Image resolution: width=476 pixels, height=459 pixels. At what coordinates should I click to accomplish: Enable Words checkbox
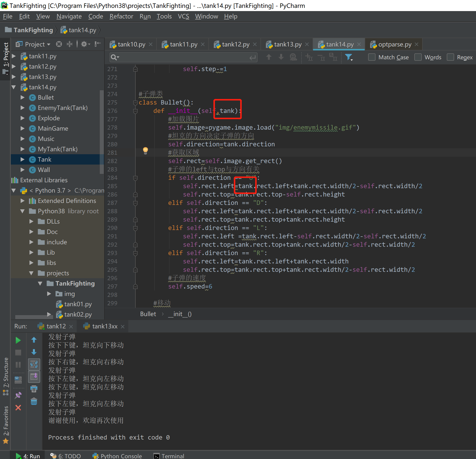pos(418,57)
